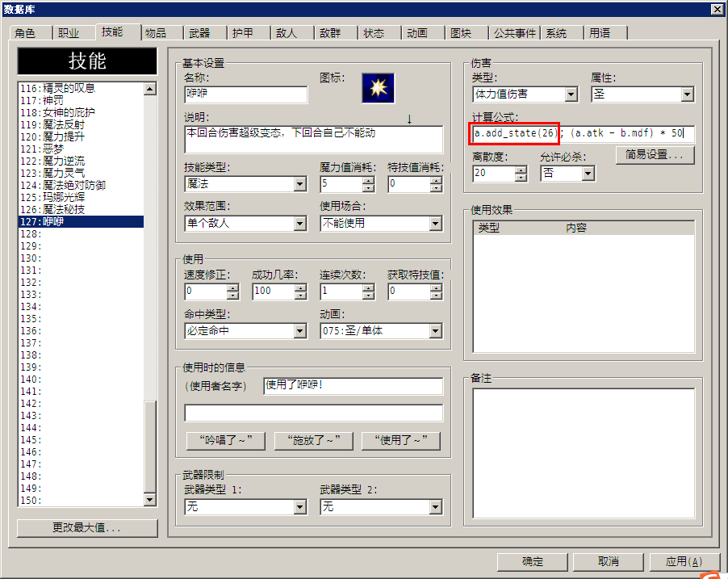Click the 连续次数 stepper arrows
Screen dimensions: 728x579
368,292
